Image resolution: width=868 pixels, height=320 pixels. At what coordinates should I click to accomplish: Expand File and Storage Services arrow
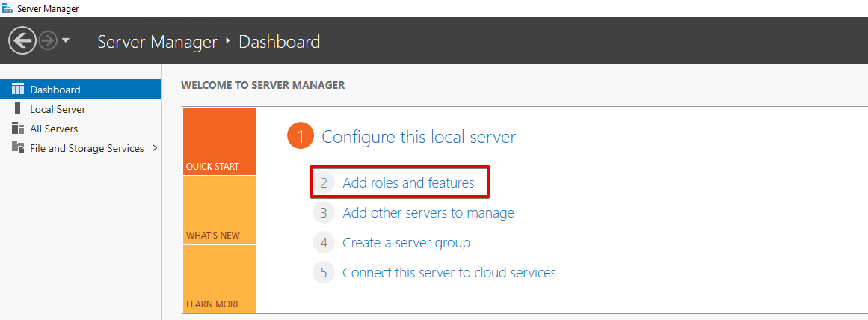[x=155, y=148]
